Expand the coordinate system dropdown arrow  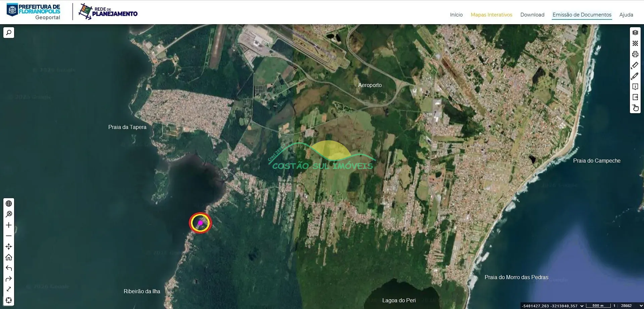point(582,306)
